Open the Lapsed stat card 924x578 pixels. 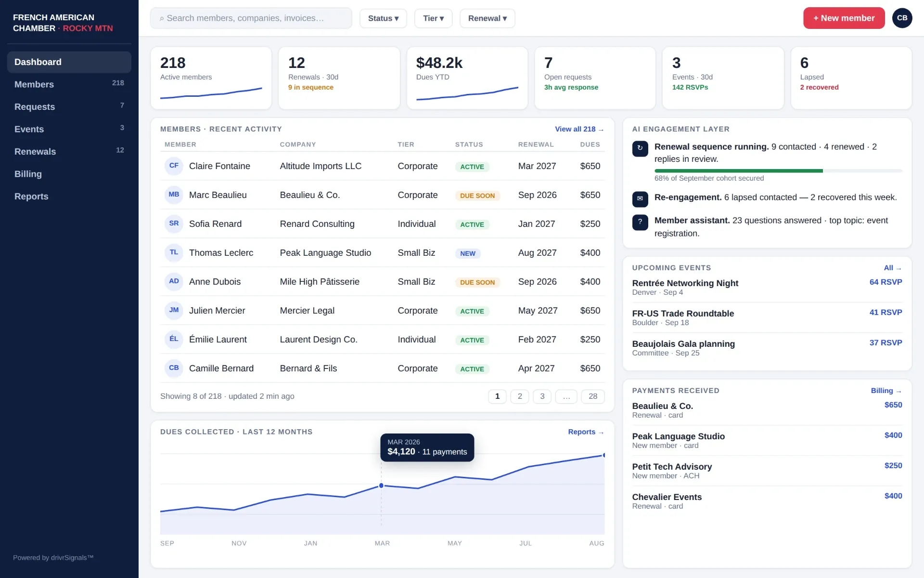851,78
